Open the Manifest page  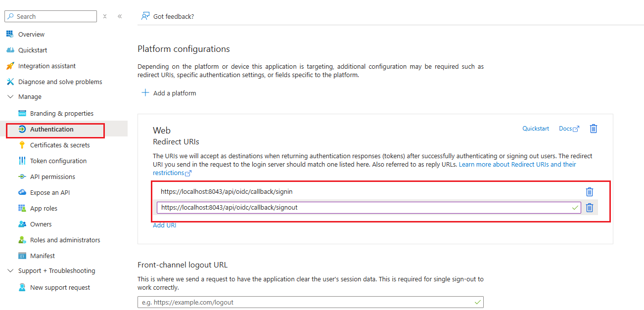tap(43, 256)
